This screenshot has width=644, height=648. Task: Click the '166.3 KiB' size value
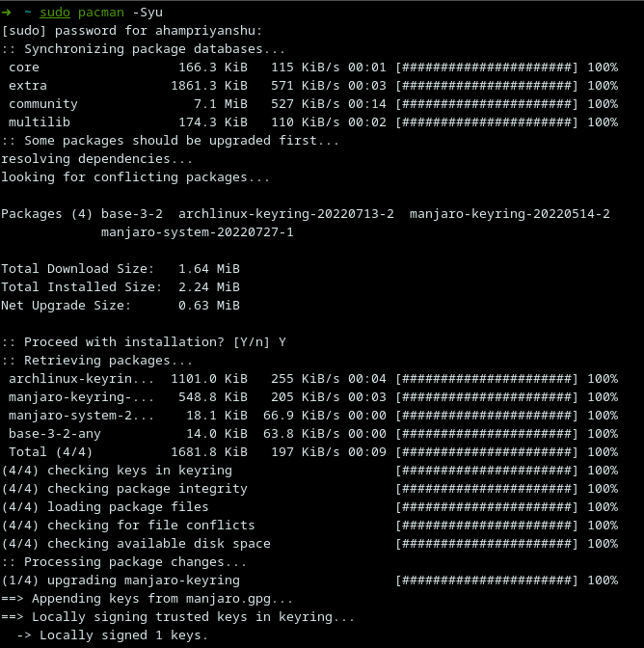pos(213,67)
